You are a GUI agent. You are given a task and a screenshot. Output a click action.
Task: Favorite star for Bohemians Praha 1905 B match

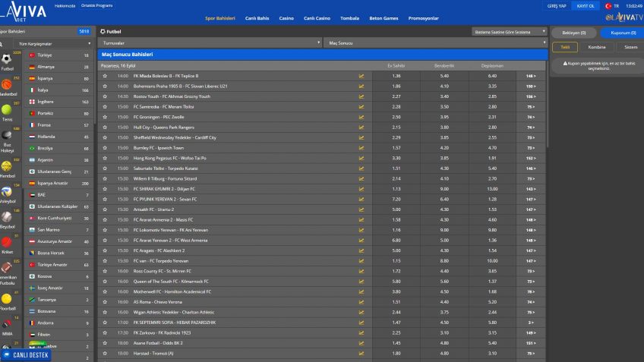click(105, 87)
